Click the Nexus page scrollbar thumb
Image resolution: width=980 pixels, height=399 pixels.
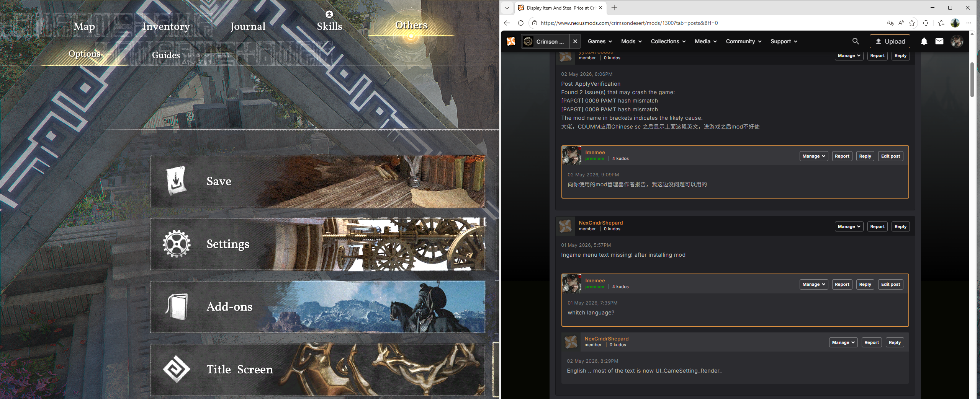[972, 80]
